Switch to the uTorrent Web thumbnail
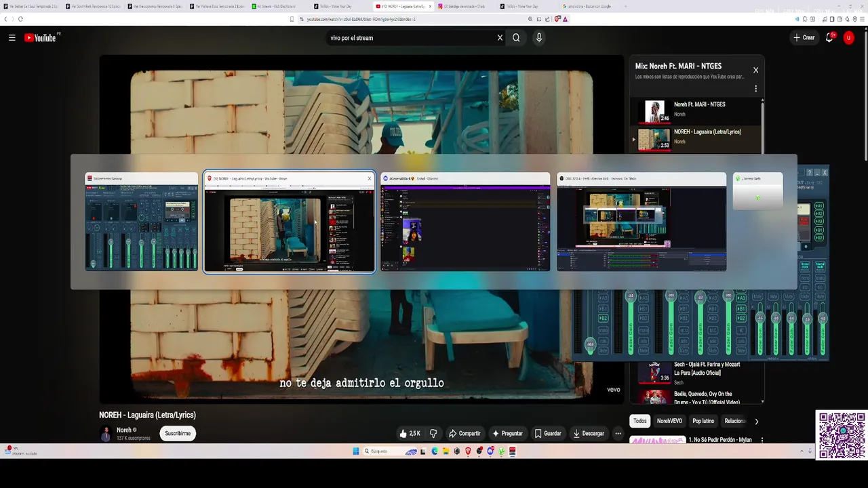The height and width of the screenshot is (488, 868). [x=757, y=191]
